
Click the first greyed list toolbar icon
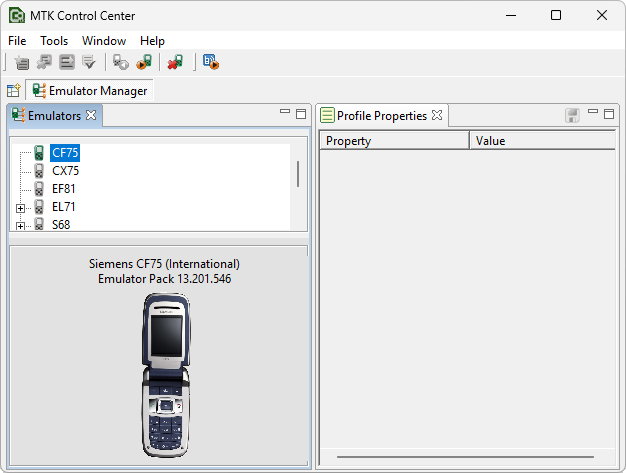(x=22, y=62)
